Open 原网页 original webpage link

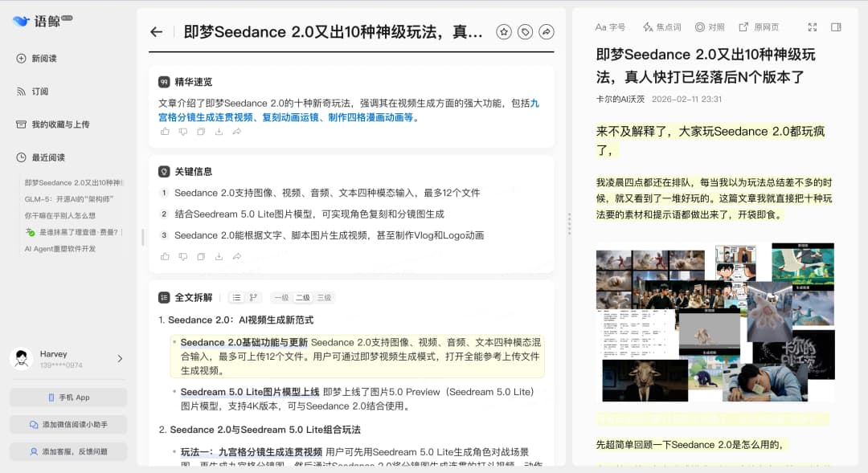759,27
